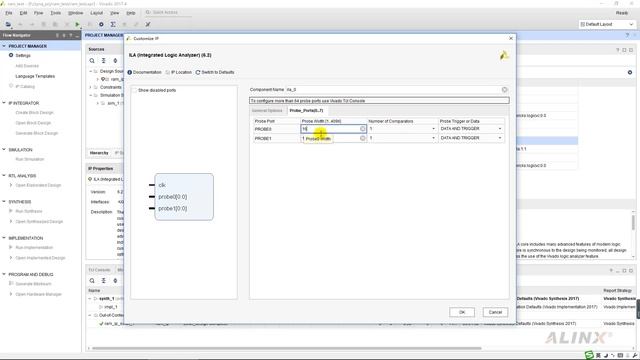The width and height of the screenshot is (640, 360).
Task: Open PROBE0 Number of Comparators dropdown
Action: [x=433, y=129]
